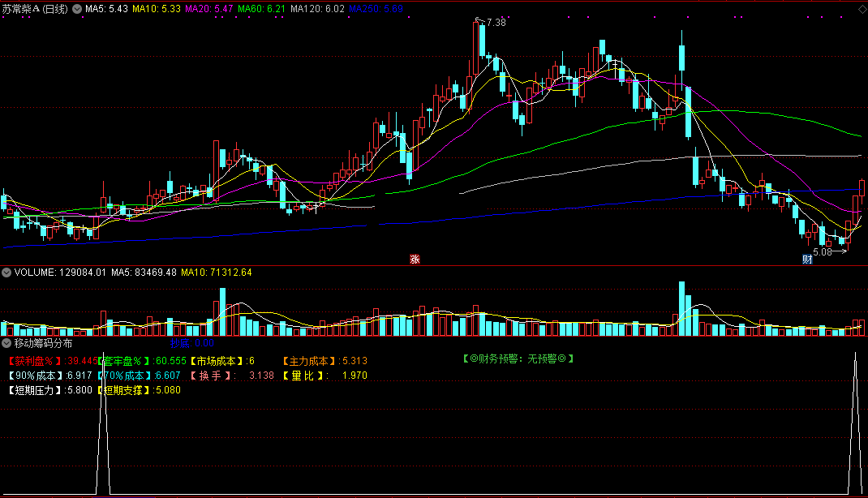
Task: Select volume MA10: 71312.64 label
Action: [217, 273]
